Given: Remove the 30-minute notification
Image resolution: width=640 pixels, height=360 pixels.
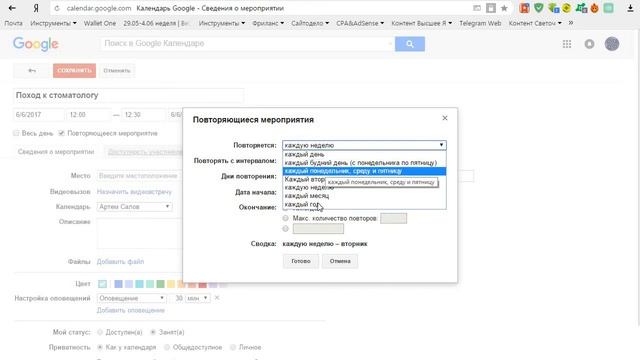Looking at the screenshot, I should click(217, 298).
